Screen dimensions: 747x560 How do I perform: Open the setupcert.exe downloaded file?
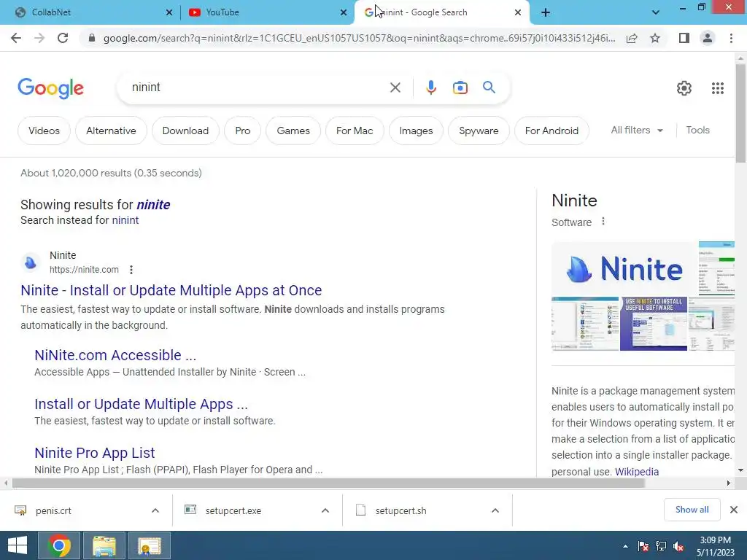pyautogui.click(x=233, y=510)
